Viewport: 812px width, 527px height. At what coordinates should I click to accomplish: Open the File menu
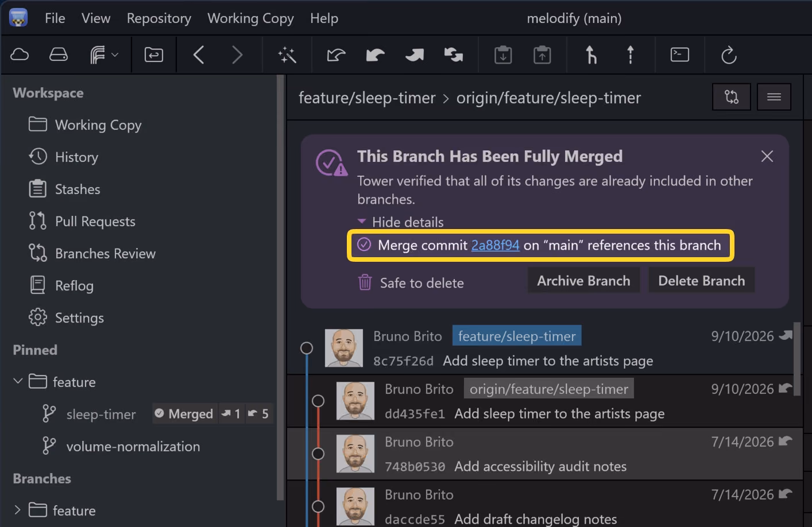point(55,18)
